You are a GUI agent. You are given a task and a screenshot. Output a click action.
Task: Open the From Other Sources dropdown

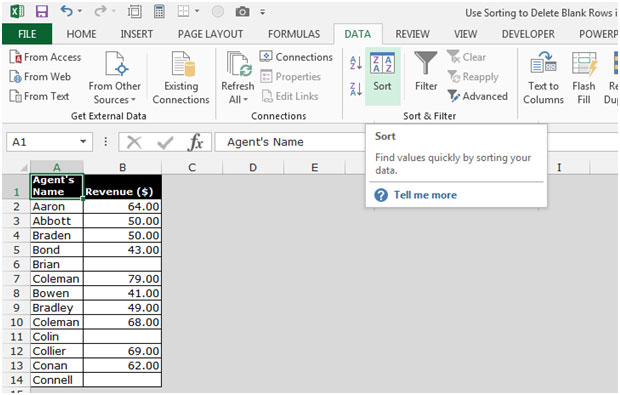coord(115,77)
